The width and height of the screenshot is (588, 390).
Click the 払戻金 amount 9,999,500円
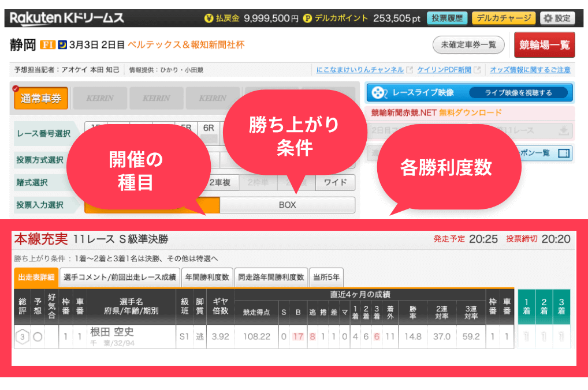[271, 18]
